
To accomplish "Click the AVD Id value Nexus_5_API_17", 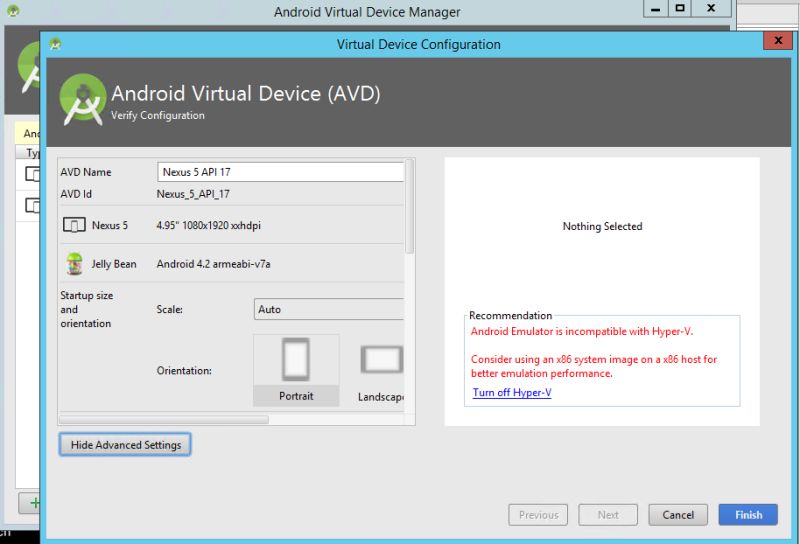I will [193, 194].
